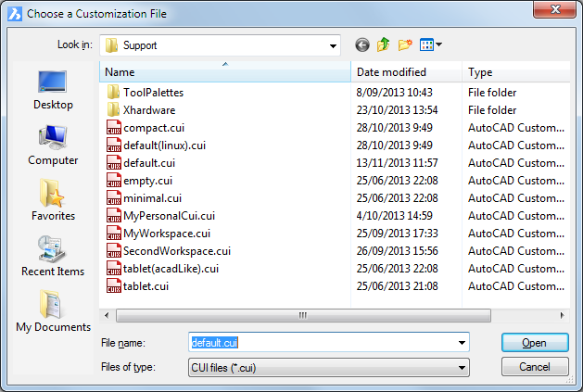The width and height of the screenshot is (583, 392).
Task: Select the date 25/06/2013 21:08
Action: [x=397, y=286]
